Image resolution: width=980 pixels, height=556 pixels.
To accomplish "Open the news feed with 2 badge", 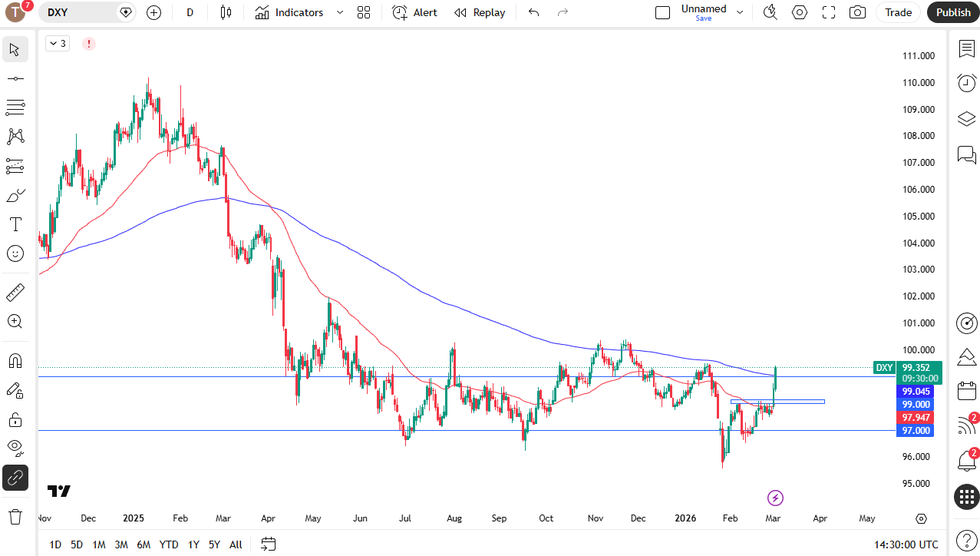I will (966, 425).
